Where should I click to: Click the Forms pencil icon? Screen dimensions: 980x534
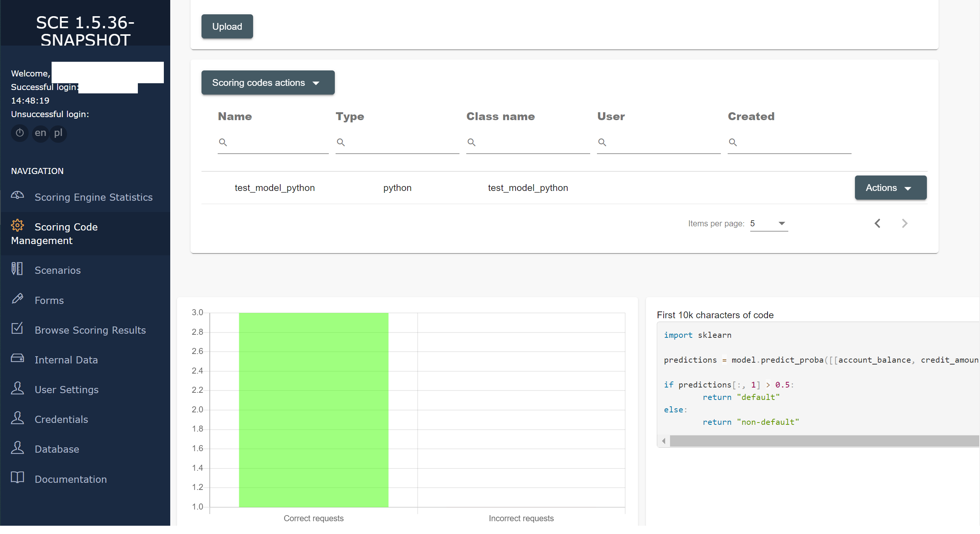tap(17, 299)
